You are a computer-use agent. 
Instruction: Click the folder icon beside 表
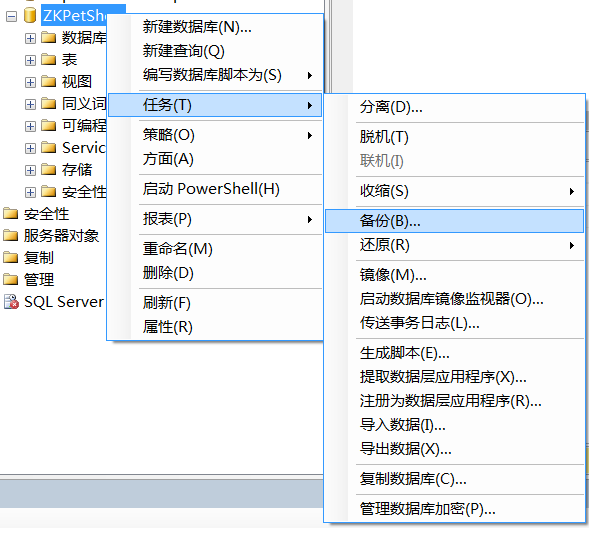[49, 59]
